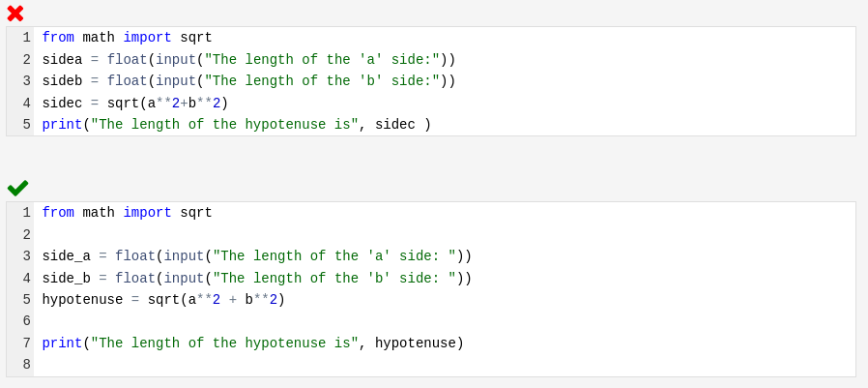This screenshot has width=868, height=388.
Task: Click the 'side_b' variable name
Action: pos(67,278)
